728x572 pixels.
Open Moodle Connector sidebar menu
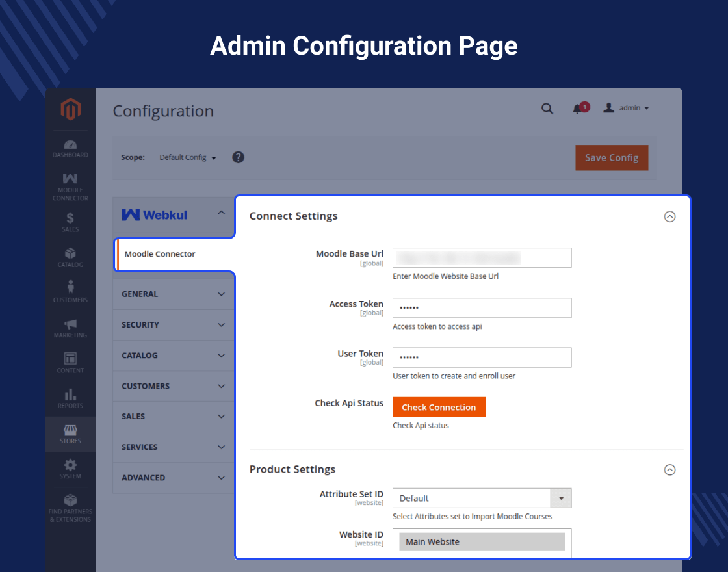tap(70, 187)
